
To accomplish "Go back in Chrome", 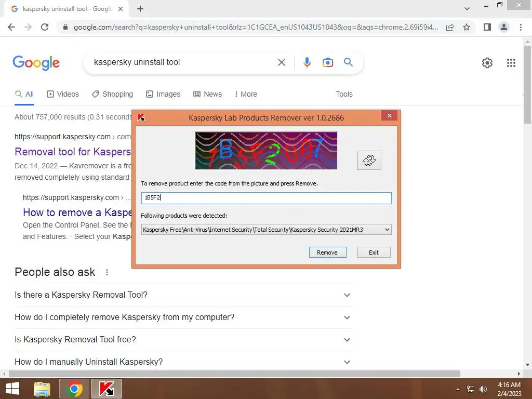I will coord(11,27).
